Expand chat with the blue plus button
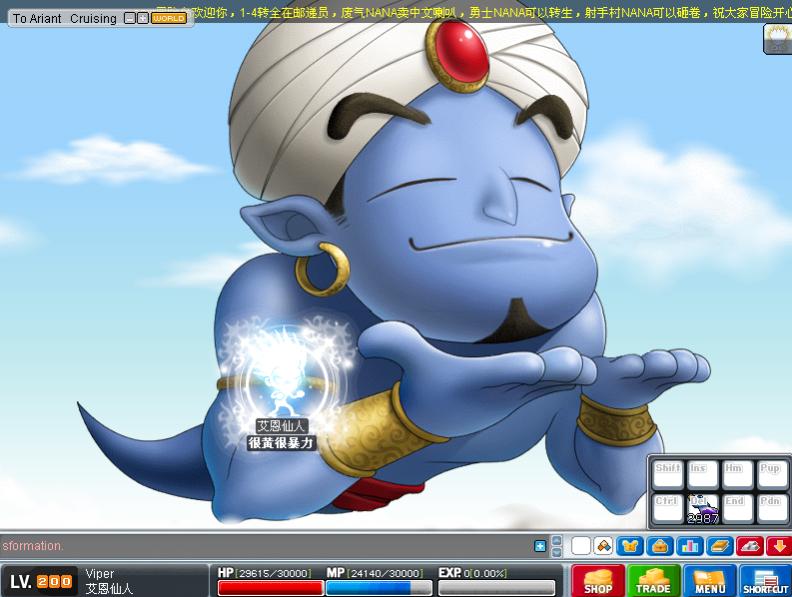This screenshot has height=597, width=792. tap(541, 546)
